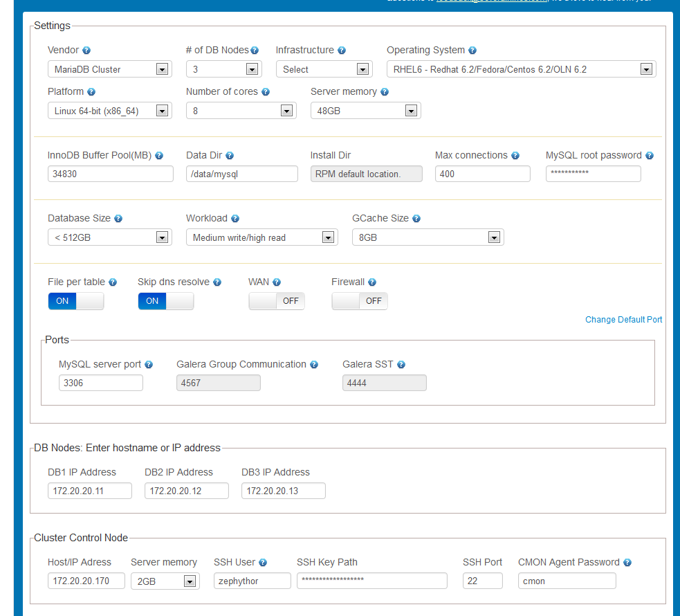Open the 48GB Server memory dropdown
The width and height of the screenshot is (680, 616).
365,111
